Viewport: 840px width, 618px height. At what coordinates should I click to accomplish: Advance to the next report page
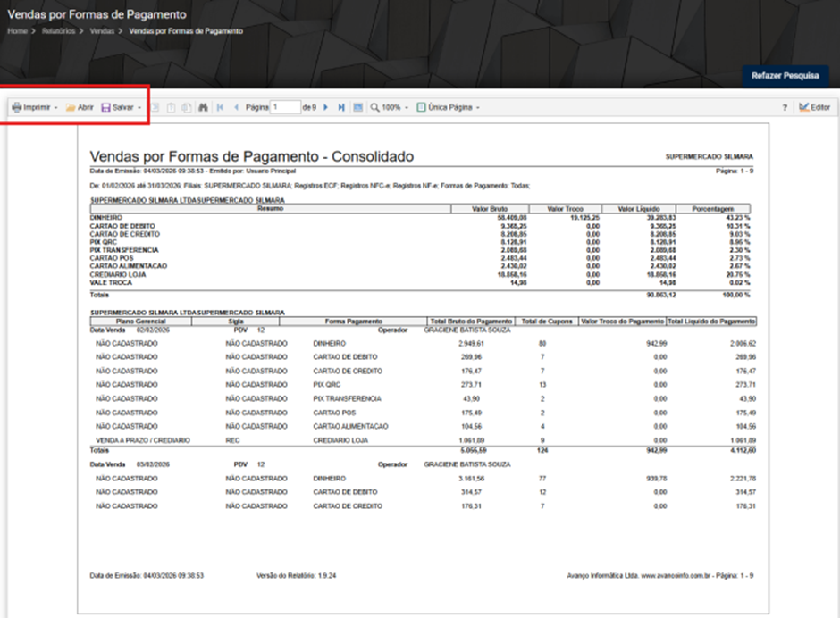(x=325, y=108)
